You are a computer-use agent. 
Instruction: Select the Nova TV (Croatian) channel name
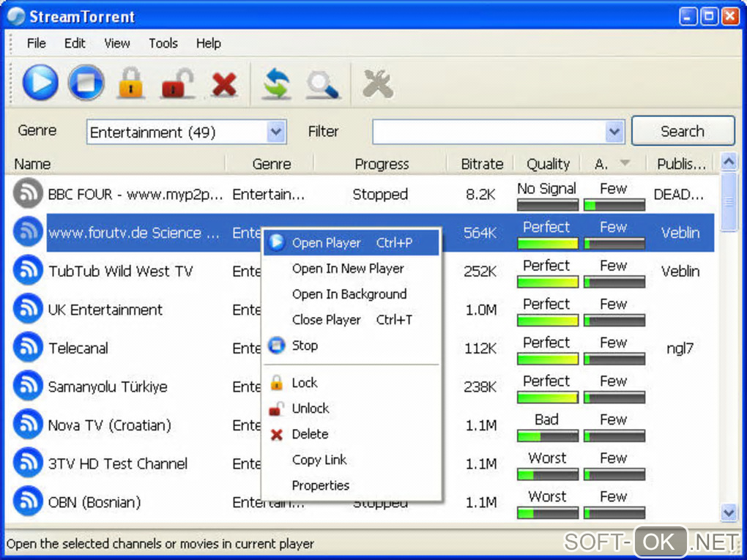coord(110,425)
